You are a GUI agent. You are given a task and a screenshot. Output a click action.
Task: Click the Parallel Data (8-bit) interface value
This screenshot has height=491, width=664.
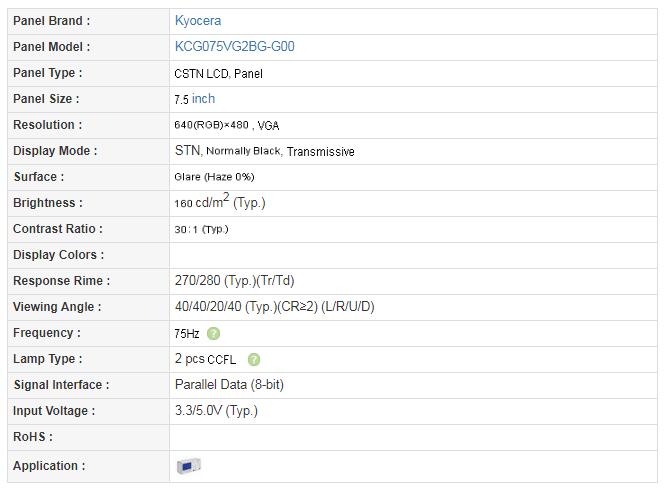(229, 385)
